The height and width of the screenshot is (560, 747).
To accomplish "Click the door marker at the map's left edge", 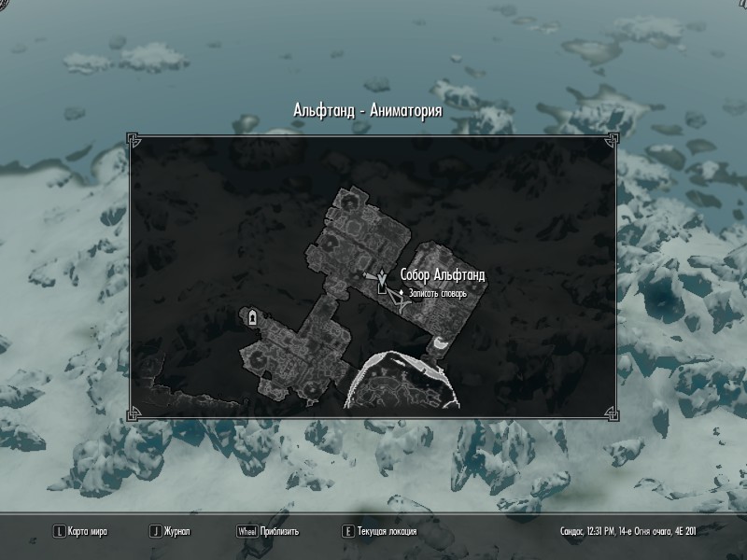I will tap(252, 316).
